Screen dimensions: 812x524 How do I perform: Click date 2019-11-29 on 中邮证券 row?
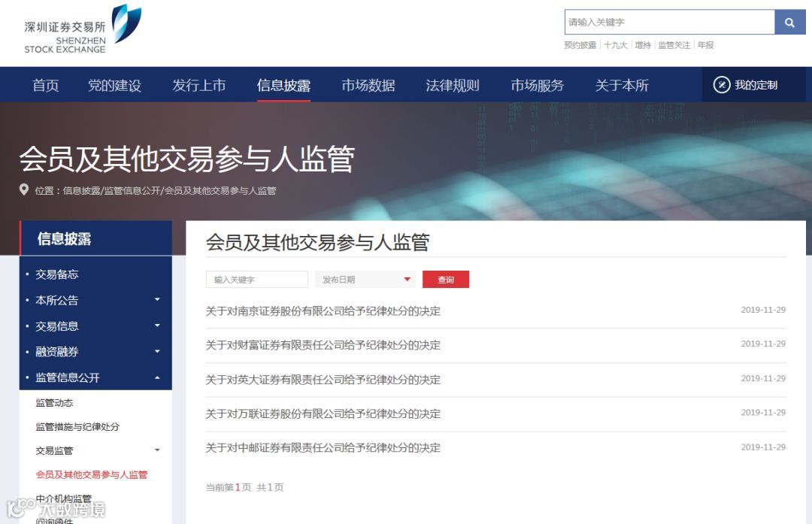[x=763, y=447]
